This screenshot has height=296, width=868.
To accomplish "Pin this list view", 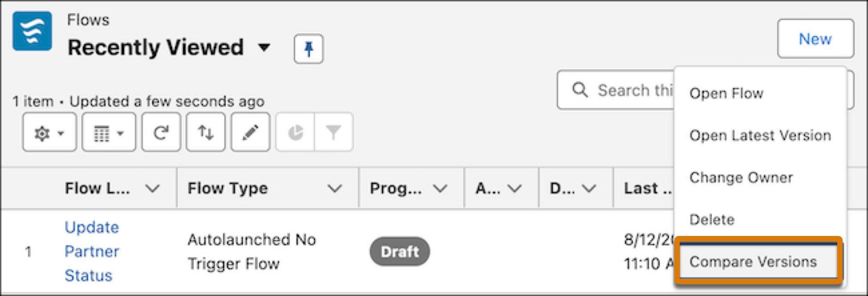I will [x=308, y=48].
